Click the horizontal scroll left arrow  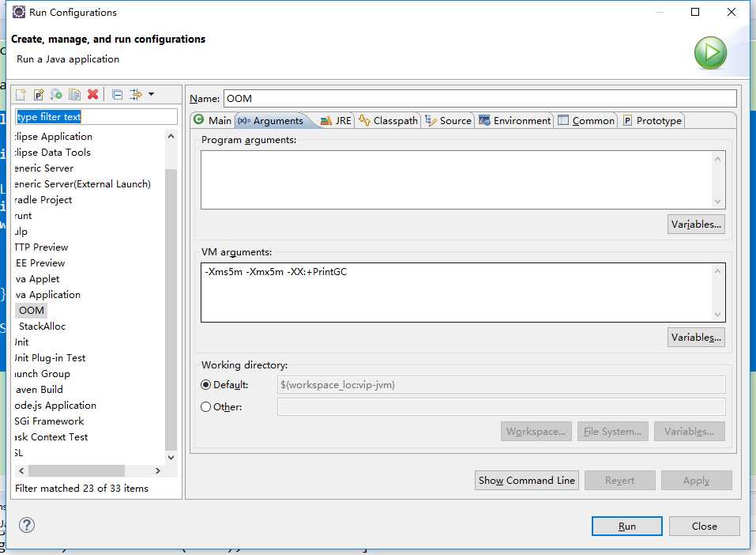(21, 470)
